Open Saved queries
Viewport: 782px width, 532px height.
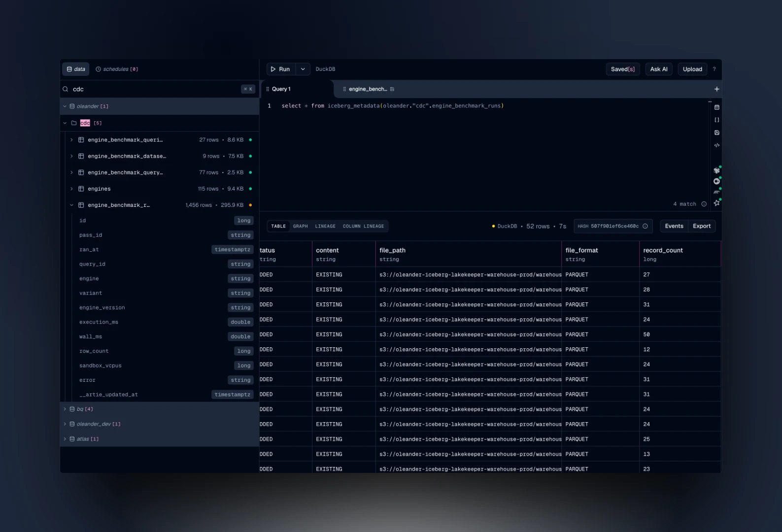[x=623, y=69]
